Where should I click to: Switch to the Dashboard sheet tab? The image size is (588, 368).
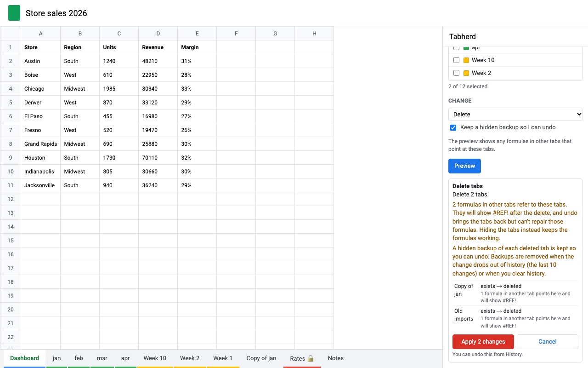click(x=24, y=358)
